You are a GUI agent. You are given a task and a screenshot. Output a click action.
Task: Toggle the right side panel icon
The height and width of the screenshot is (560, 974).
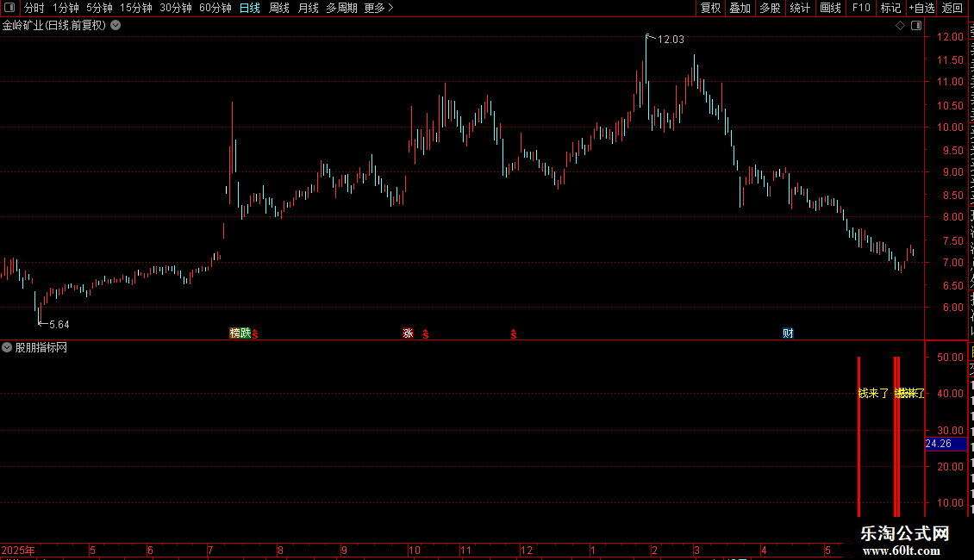coord(916,26)
